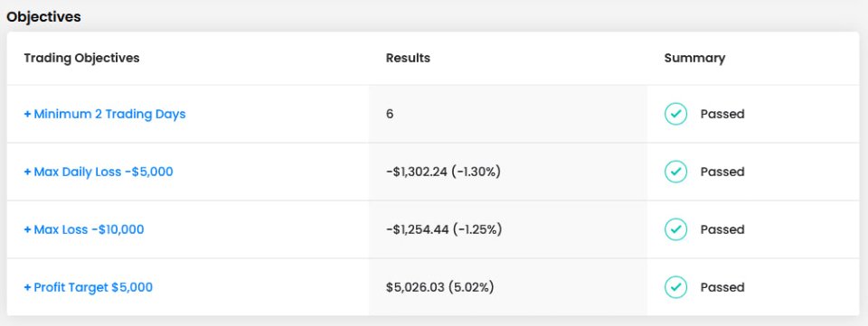The height and width of the screenshot is (326, 868).
Task: Click the Results column header
Action: pos(408,58)
